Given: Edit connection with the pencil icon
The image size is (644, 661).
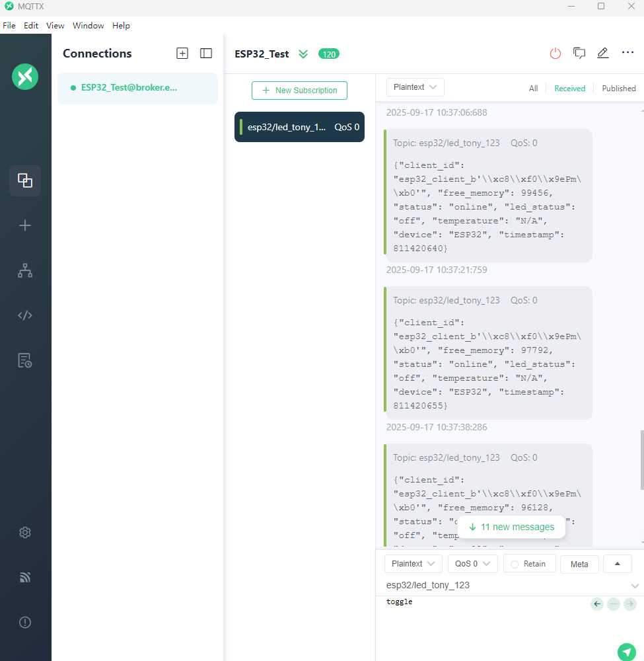Looking at the screenshot, I should (x=603, y=53).
